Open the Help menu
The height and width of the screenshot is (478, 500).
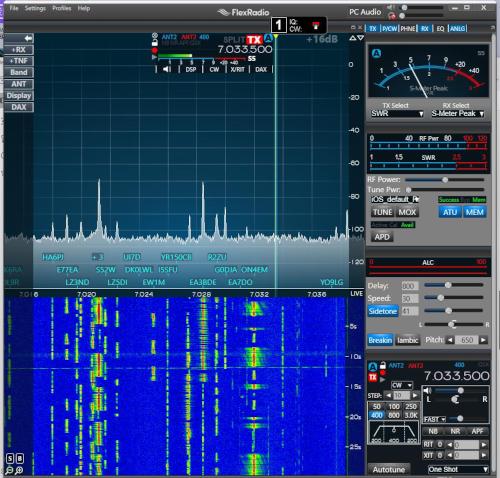[x=84, y=8]
